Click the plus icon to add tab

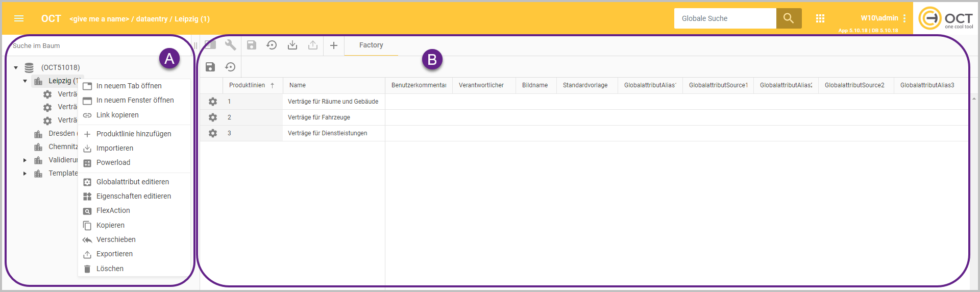tap(334, 45)
